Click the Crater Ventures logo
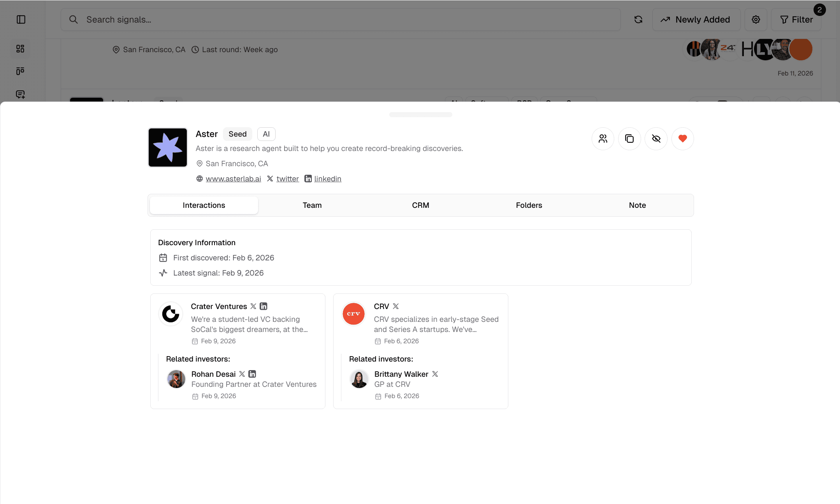The image size is (840, 504). (170, 314)
